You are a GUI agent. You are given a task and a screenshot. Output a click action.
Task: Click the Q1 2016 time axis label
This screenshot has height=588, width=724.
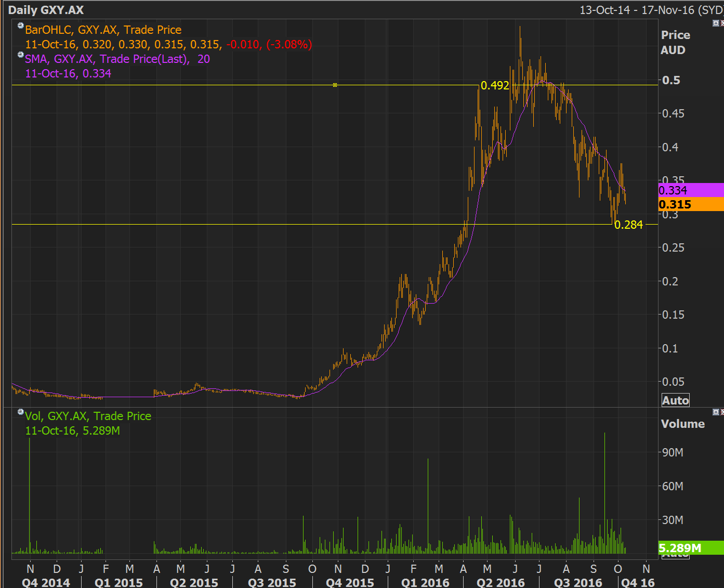pyautogui.click(x=425, y=582)
